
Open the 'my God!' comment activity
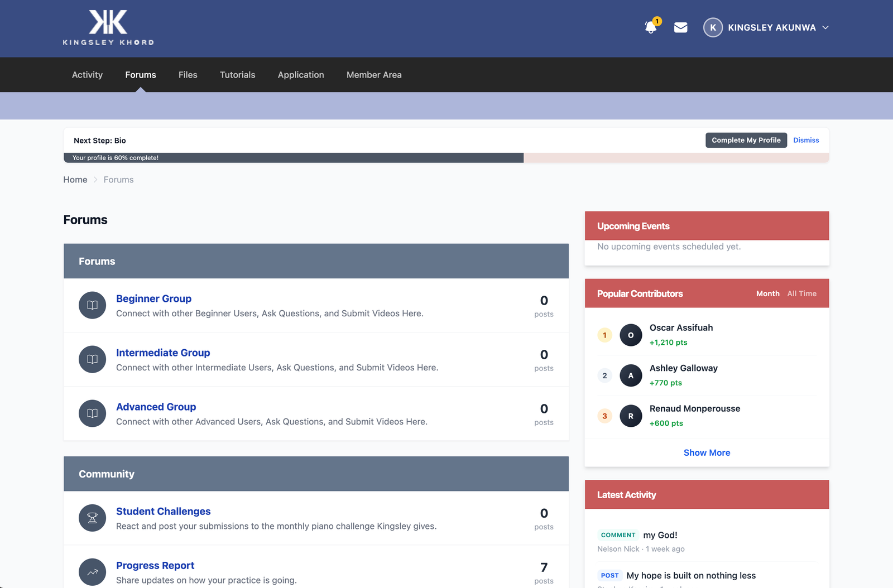[660, 535]
